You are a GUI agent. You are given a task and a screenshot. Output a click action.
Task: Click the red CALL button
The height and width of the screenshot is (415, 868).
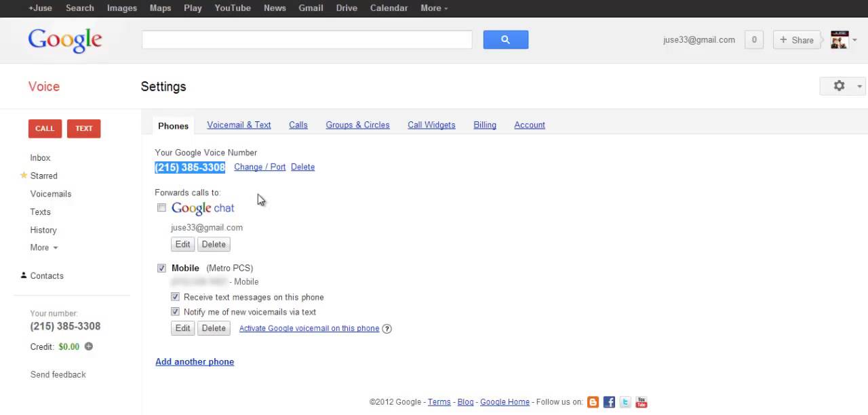pyautogui.click(x=45, y=128)
